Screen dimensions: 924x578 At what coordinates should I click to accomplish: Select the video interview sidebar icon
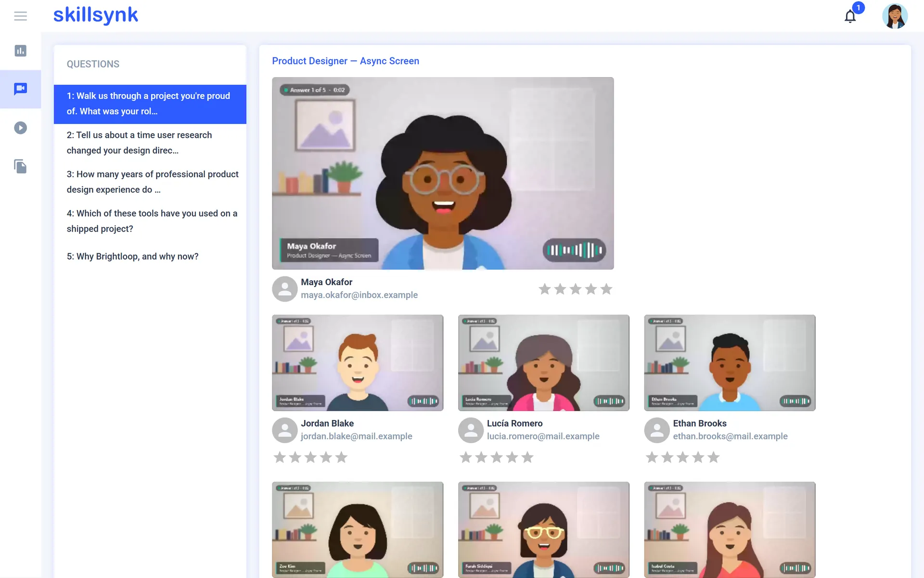(x=20, y=89)
